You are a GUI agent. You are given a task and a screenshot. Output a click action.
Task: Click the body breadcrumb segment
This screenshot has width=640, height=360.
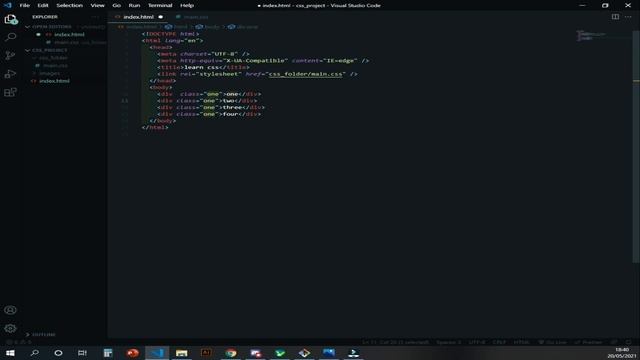[208, 27]
